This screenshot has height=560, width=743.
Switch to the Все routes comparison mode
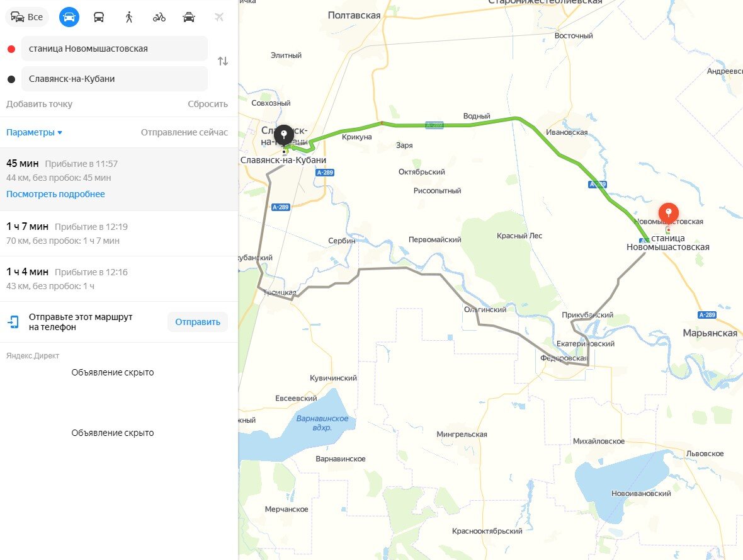pyautogui.click(x=27, y=17)
